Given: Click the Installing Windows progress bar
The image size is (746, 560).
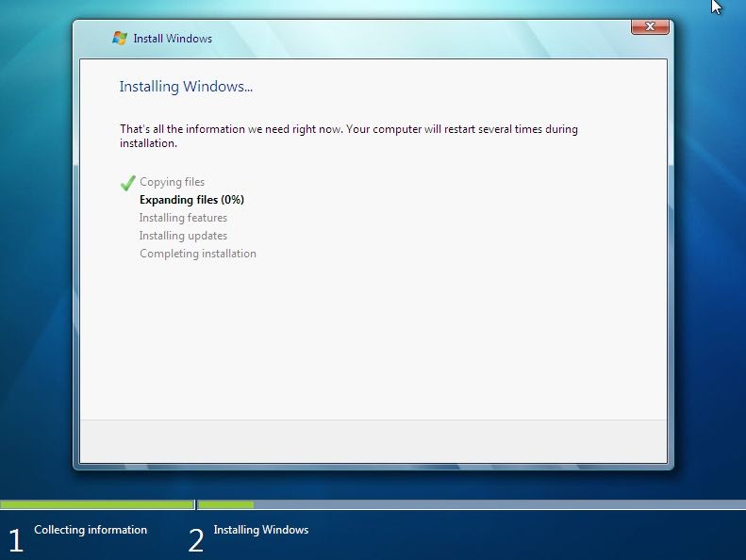Looking at the screenshot, I should pyautogui.click(x=472, y=504).
